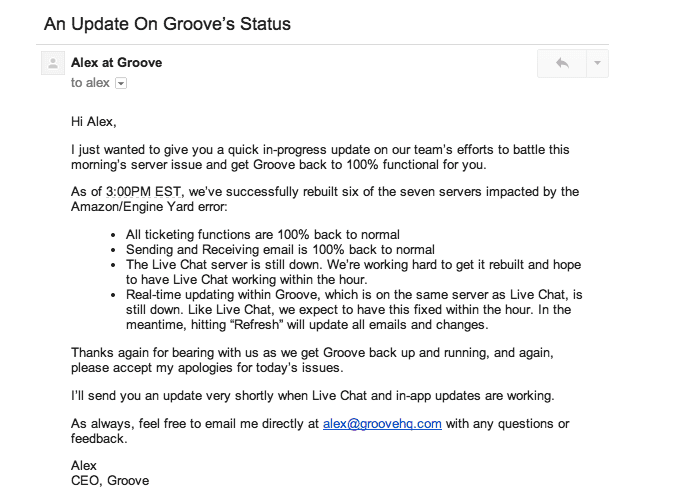690x500 pixels.
Task: Click sender name "Alex at Groove"
Action: click(x=116, y=63)
